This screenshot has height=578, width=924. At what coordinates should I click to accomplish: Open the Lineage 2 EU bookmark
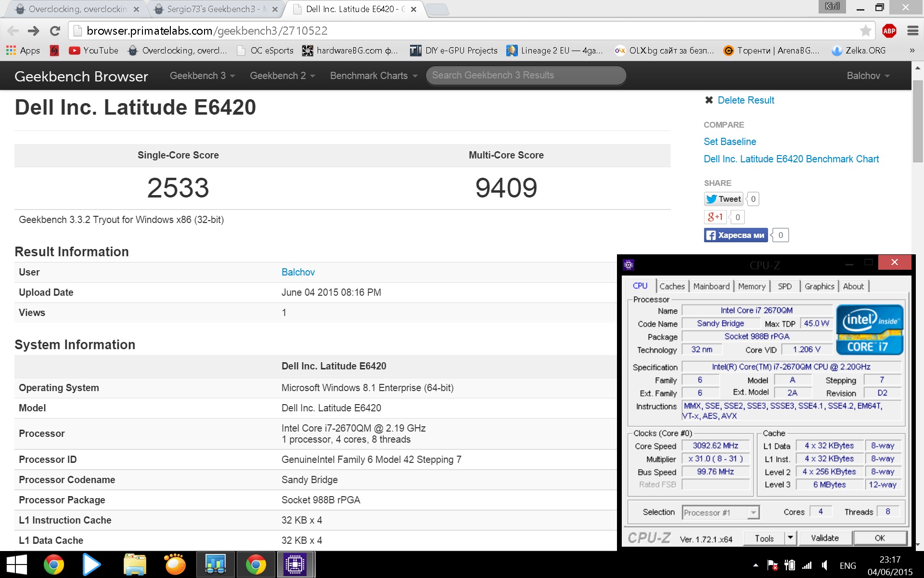pyautogui.click(x=554, y=51)
